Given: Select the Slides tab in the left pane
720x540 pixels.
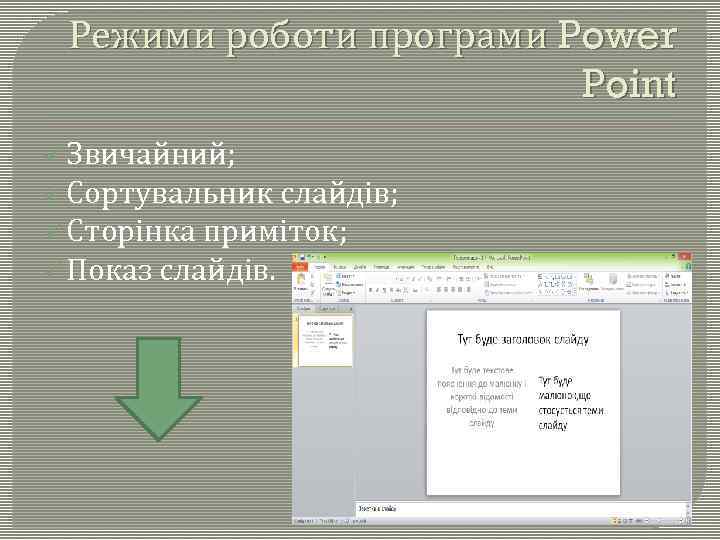Looking at the screenshot, I should pyautogui.click(x=304, y=309).
